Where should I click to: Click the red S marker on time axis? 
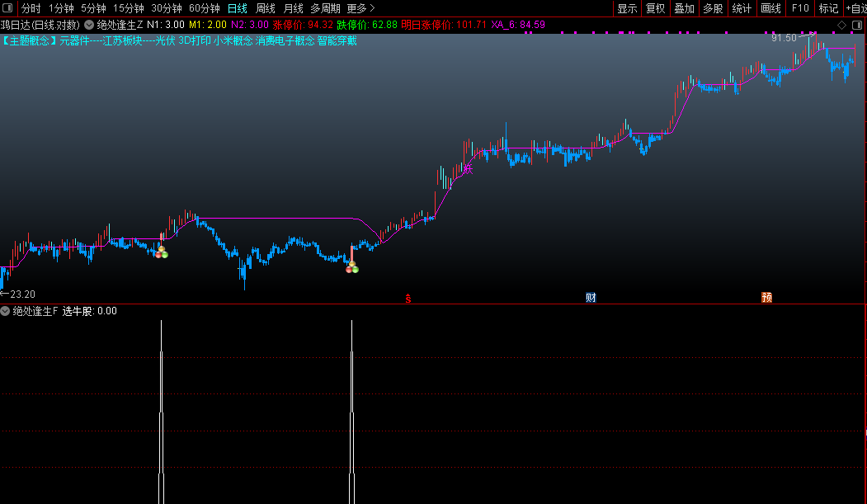(408, 299)
